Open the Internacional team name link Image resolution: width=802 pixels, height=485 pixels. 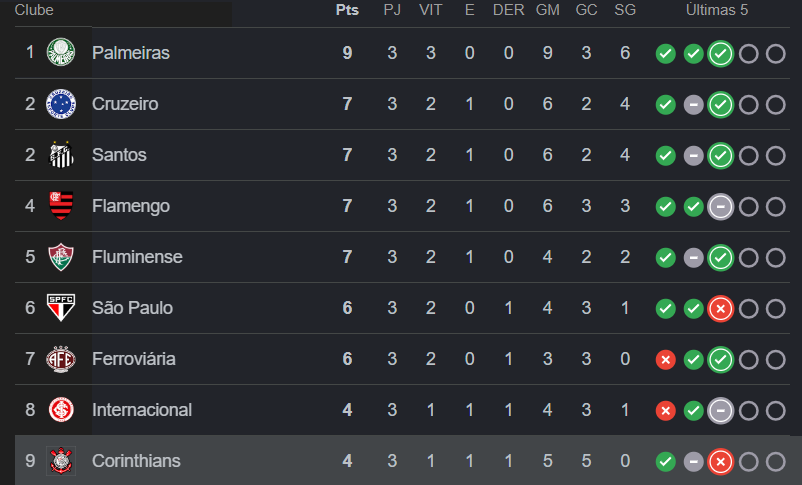pos(142,410)
